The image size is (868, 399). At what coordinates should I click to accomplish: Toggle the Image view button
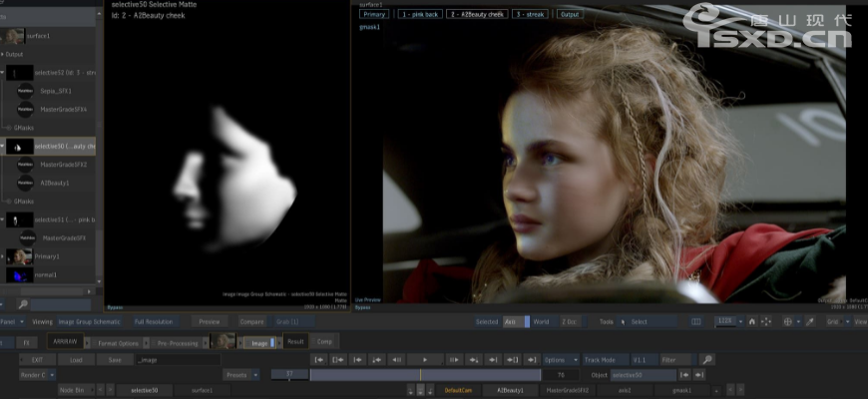tap(258, 342)
